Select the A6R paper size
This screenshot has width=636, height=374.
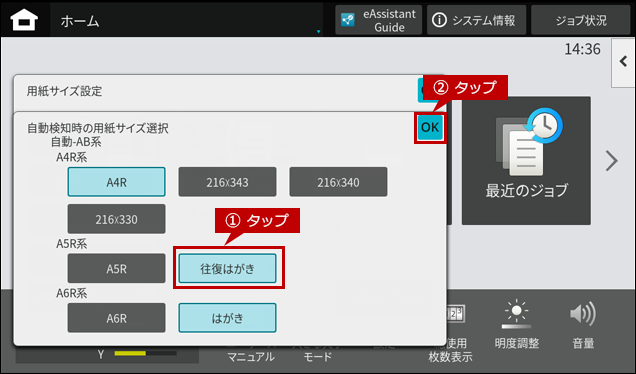116,318
